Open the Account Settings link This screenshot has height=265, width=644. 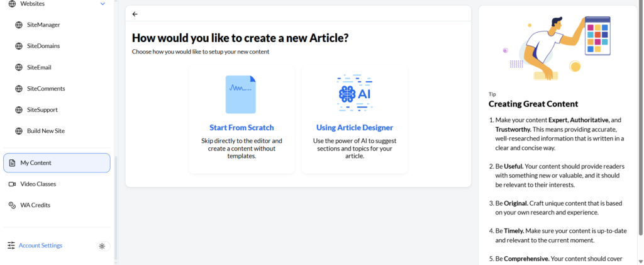pos(41,245)
